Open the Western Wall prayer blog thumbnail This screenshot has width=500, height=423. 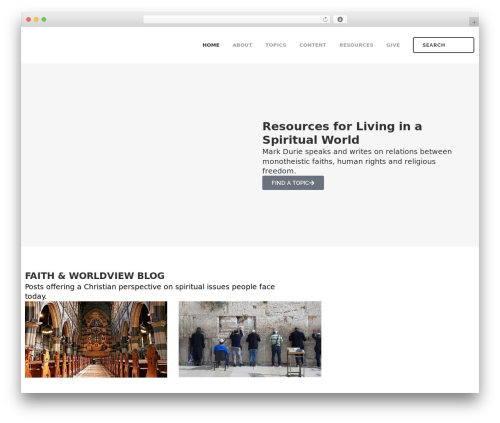250,339
